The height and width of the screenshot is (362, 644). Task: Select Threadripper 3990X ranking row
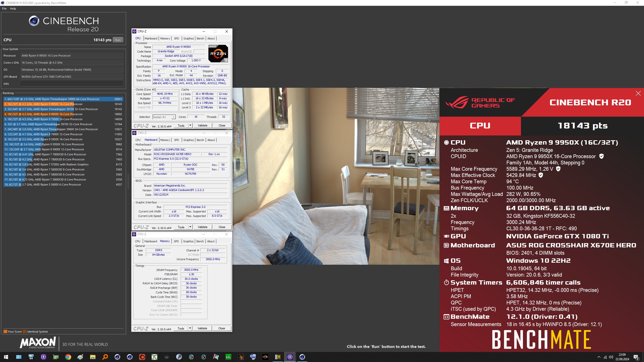63,99
